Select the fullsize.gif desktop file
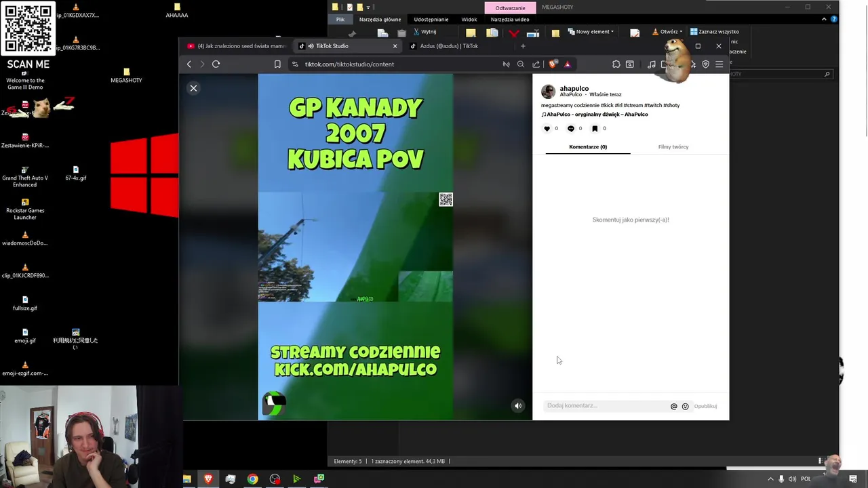The width and height of the screenshot is (868, 488). coord(25,304)
